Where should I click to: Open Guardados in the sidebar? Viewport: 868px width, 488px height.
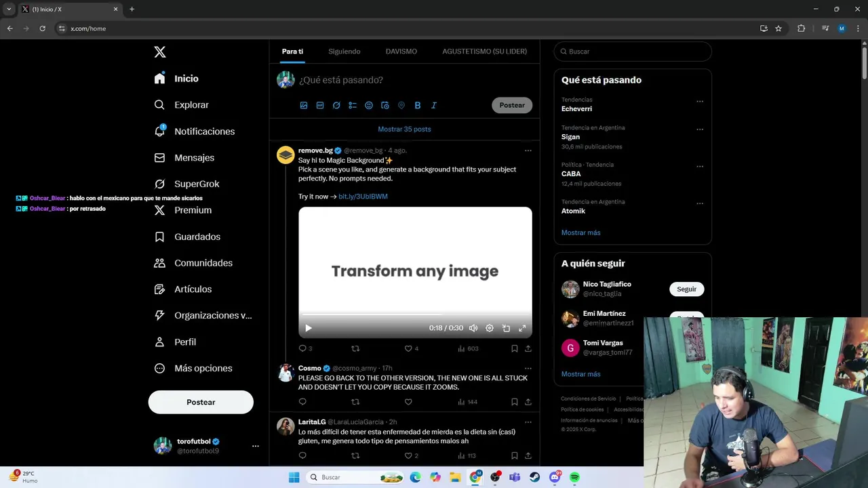188,237
